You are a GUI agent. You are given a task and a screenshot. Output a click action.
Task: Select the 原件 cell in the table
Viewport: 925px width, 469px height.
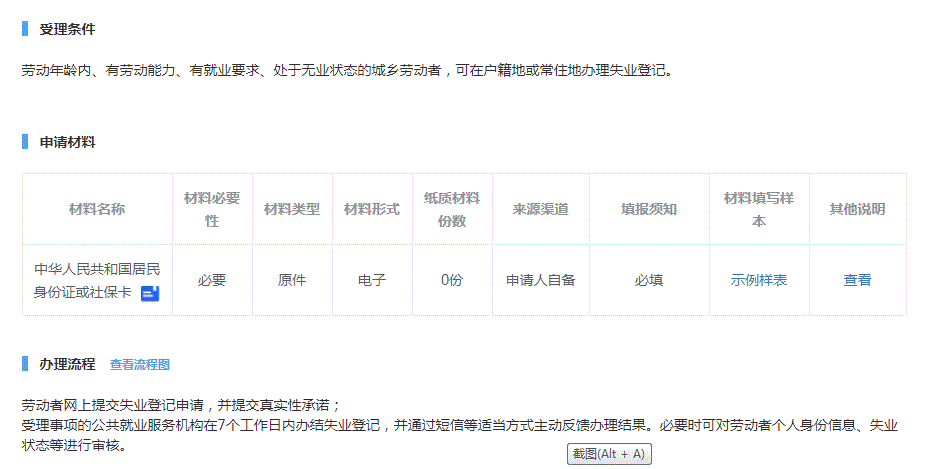click(x=292, y=280)
